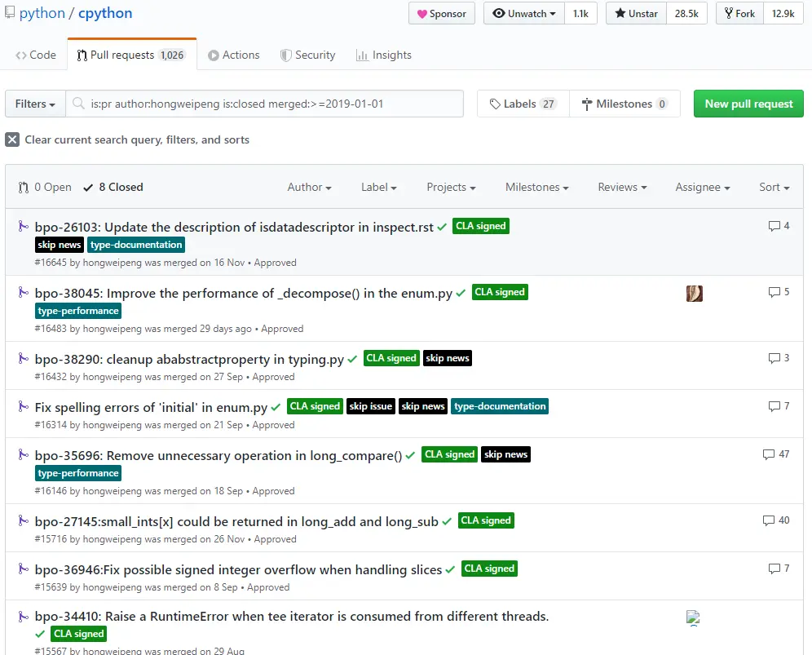Expand the Label filter menu
Screen dimensions: 812x655
(378, 187)
